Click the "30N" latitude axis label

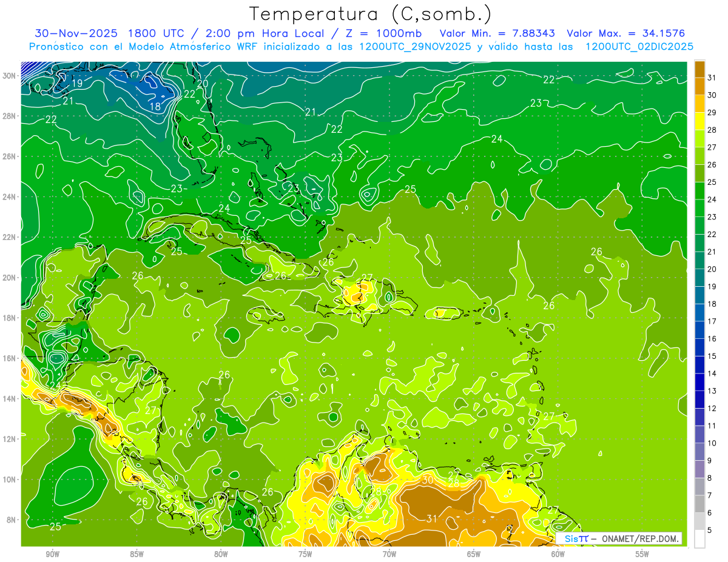click(10, 76)
